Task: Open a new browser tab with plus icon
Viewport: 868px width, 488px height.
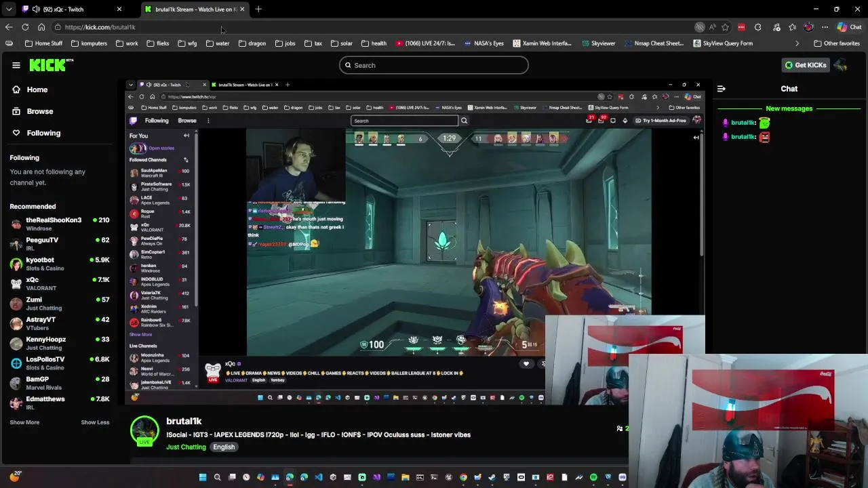Action: [258, 9]
